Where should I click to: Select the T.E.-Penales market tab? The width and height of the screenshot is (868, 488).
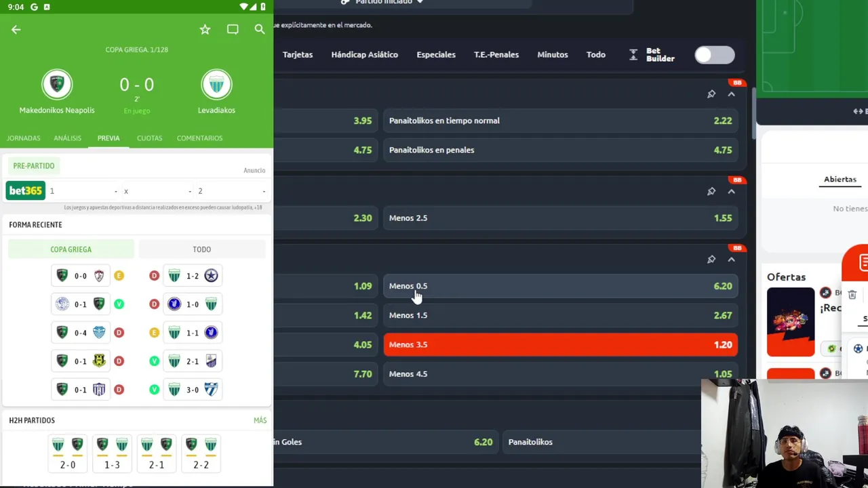coord(496,55)
